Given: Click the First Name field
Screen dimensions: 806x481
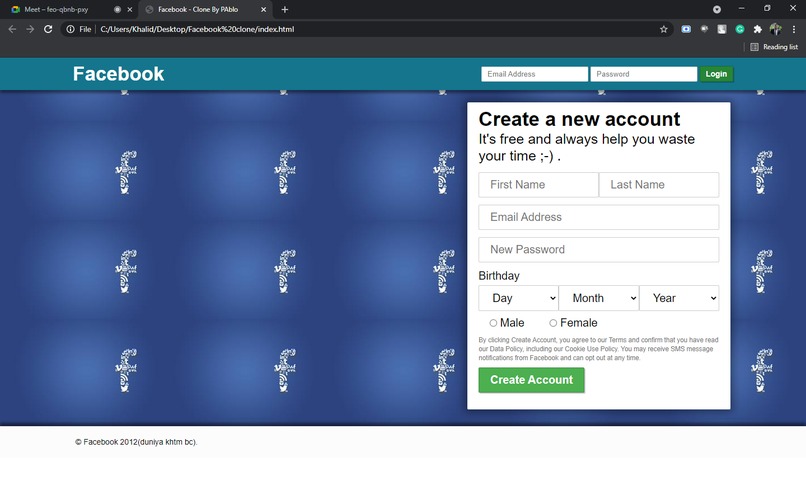Looking at the screenshot, I should [x=538, y=185].
